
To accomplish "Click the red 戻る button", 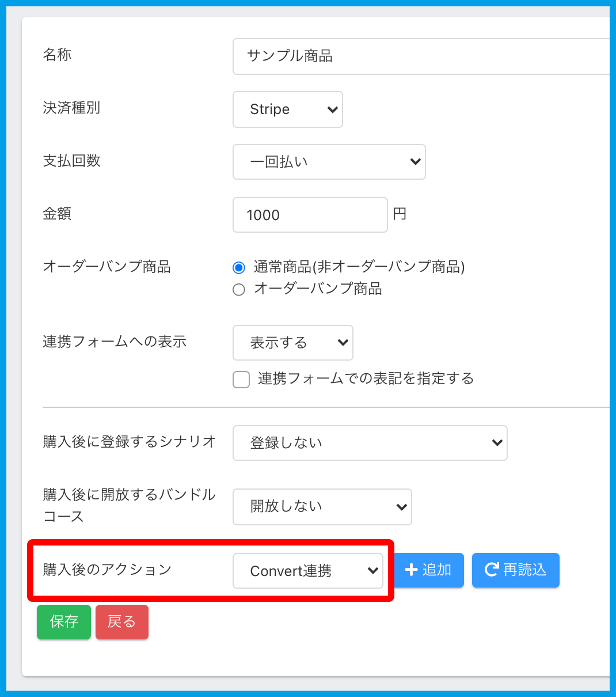I will point(122,622).
